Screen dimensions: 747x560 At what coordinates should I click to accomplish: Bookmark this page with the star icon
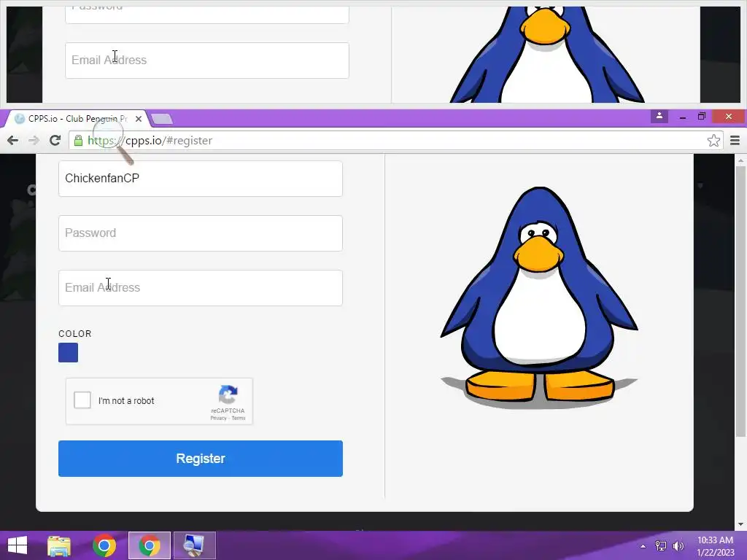click(x=713, y=141)
